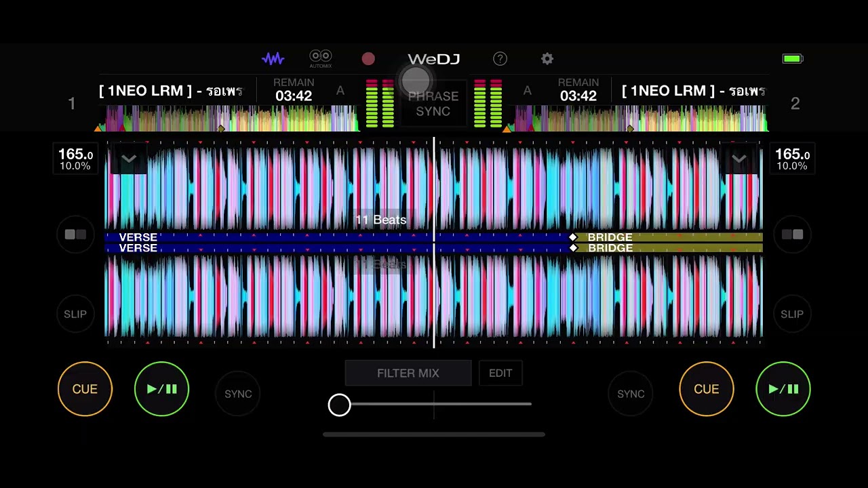The image size is (868, 488).
Task: Enable SYNC on deck 1
Action: pos(238,394)
